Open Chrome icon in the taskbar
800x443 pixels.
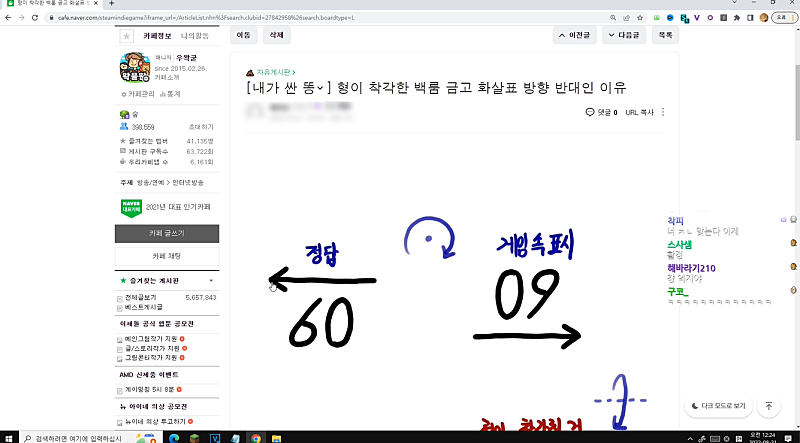256,438
